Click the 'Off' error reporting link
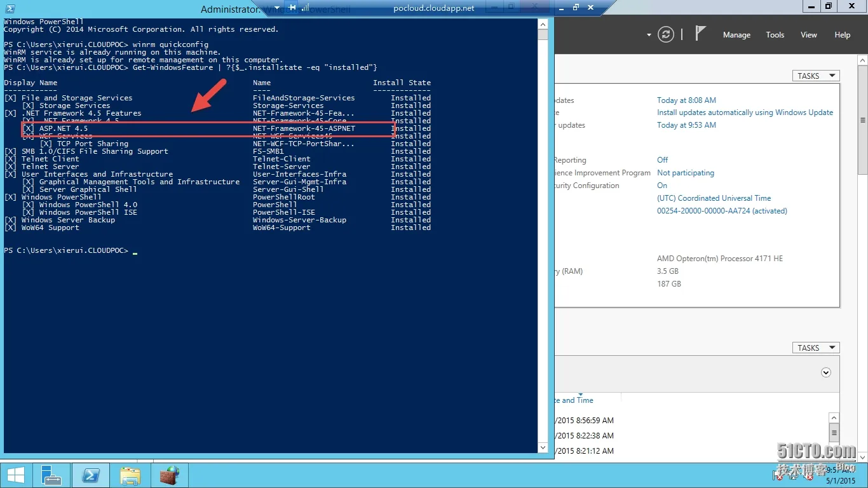Viewport: 868px width, 488px height. [x=662, y=160]
